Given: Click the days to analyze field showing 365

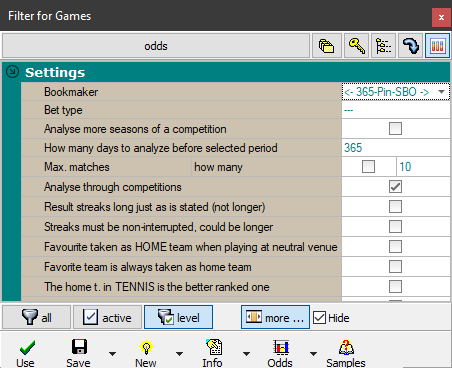Looking at the screenshot, I should click(x=396, y=148).
